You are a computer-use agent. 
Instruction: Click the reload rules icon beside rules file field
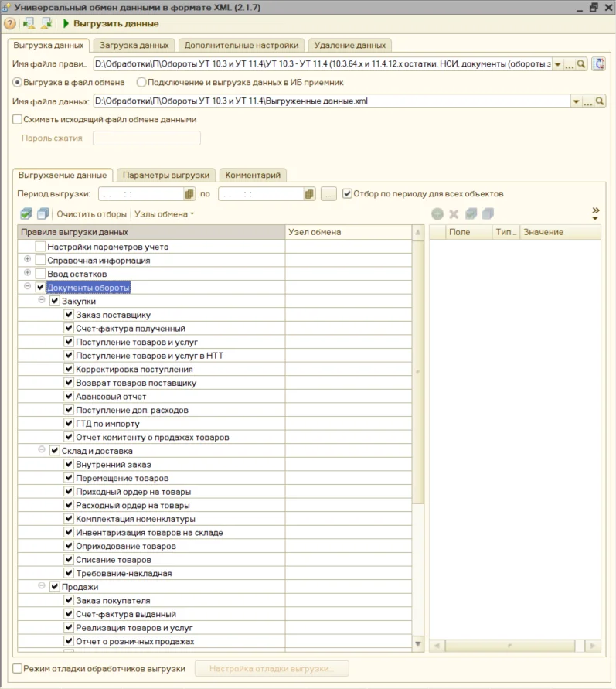[x=598, y=64]
